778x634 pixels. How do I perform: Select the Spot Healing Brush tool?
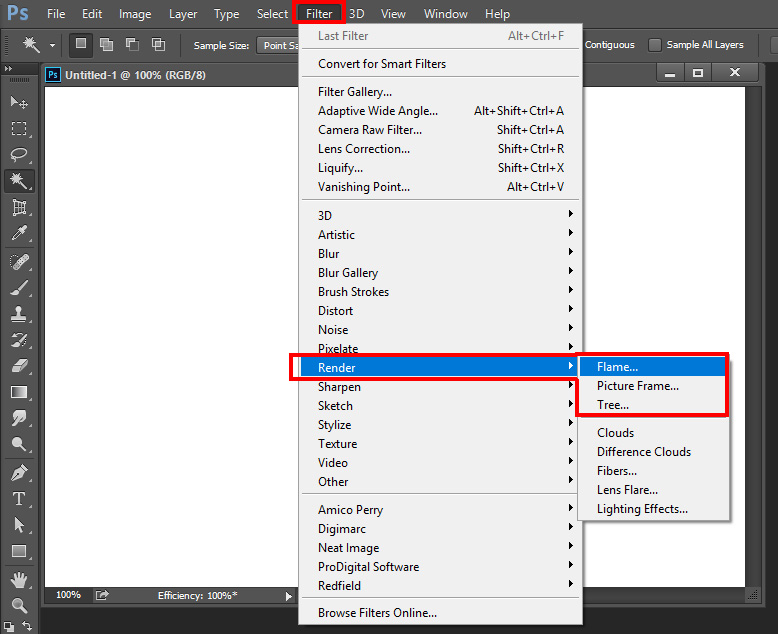19,261
